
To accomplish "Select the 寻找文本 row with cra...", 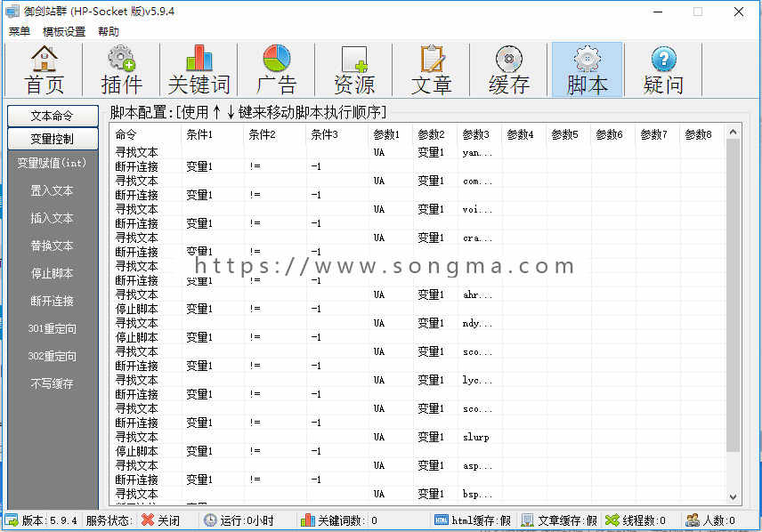I will coord(417,238).
